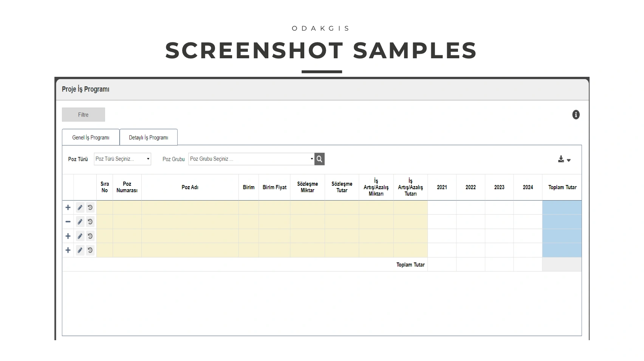This screenshot has height=361, width=644.
Task: Expand the first table row with plus
Action: coord(68,207)
